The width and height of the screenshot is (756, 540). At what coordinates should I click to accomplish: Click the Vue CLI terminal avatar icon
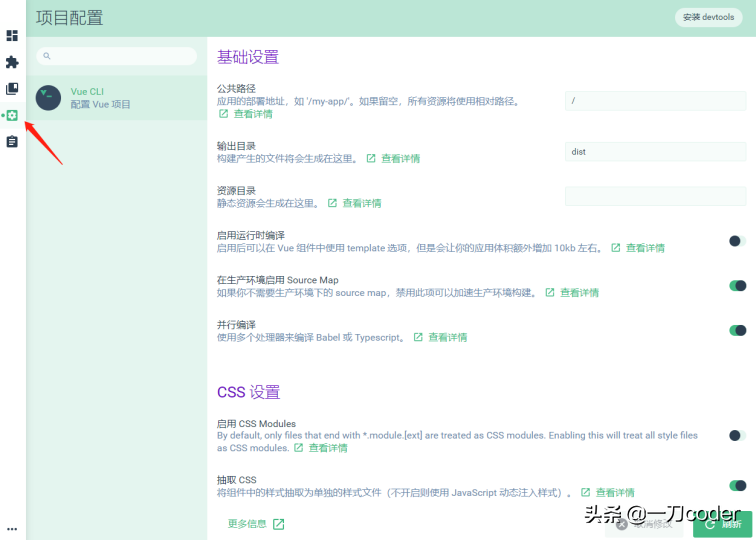tap(48, 98)
